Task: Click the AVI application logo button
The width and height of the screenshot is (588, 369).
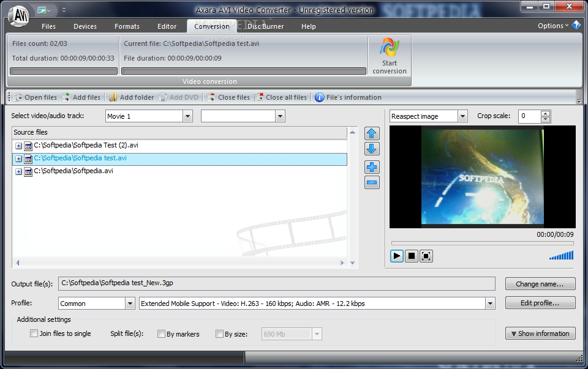Action: coord(19,16)
